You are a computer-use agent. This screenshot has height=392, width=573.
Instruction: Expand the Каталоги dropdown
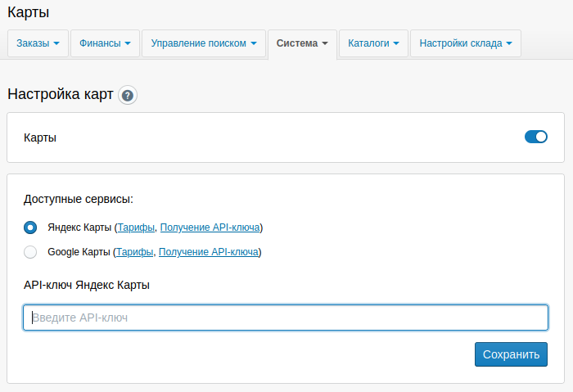pos(373,43)
